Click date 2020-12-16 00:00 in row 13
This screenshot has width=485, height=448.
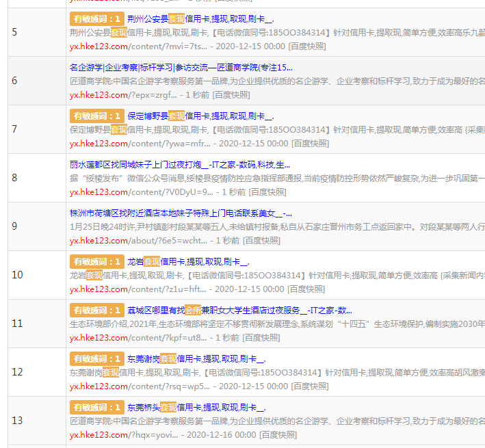[221, 435]
